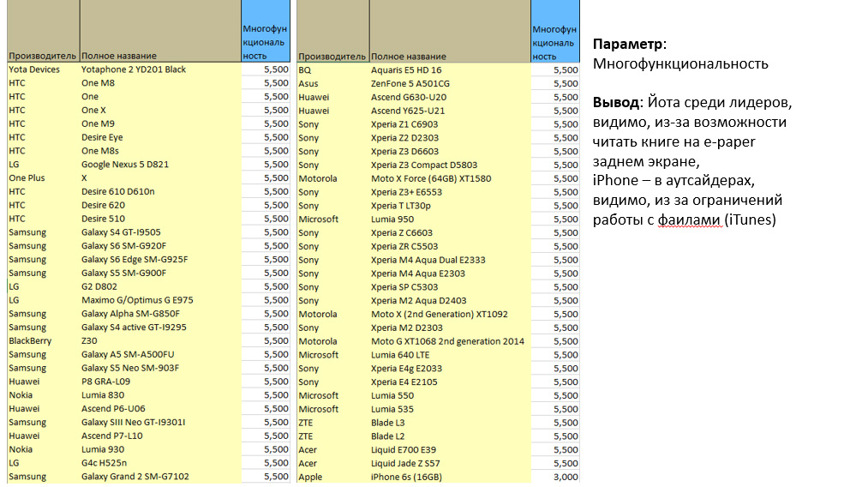Click Ascend P7-L10 cell
This screenshot has height=487, width=868.
coord(160,436)
